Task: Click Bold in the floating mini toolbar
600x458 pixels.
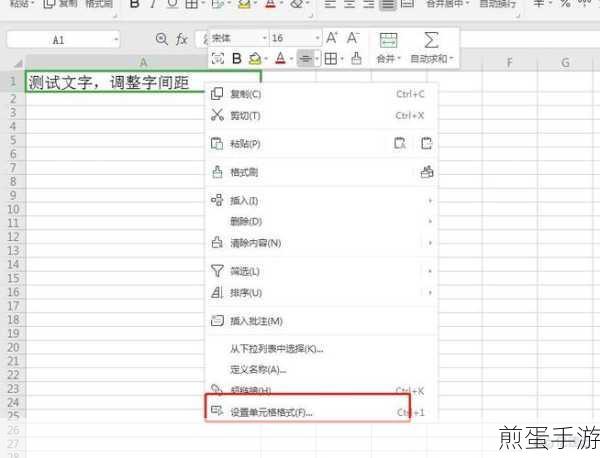Action: [x=237, y=59]
